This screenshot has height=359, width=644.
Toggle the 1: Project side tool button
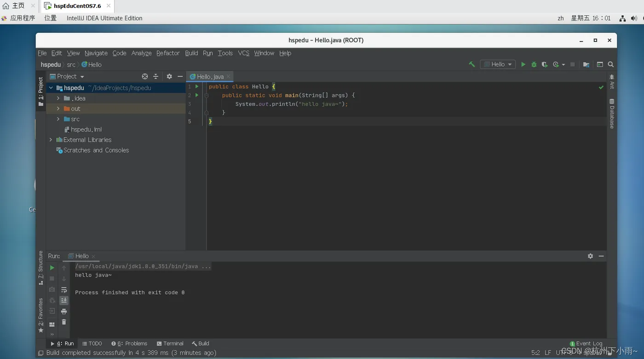point(40,91)
